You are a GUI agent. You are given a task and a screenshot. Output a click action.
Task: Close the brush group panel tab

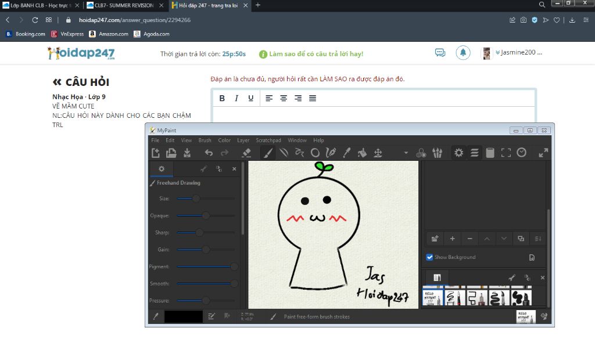(x=543, y=277)
